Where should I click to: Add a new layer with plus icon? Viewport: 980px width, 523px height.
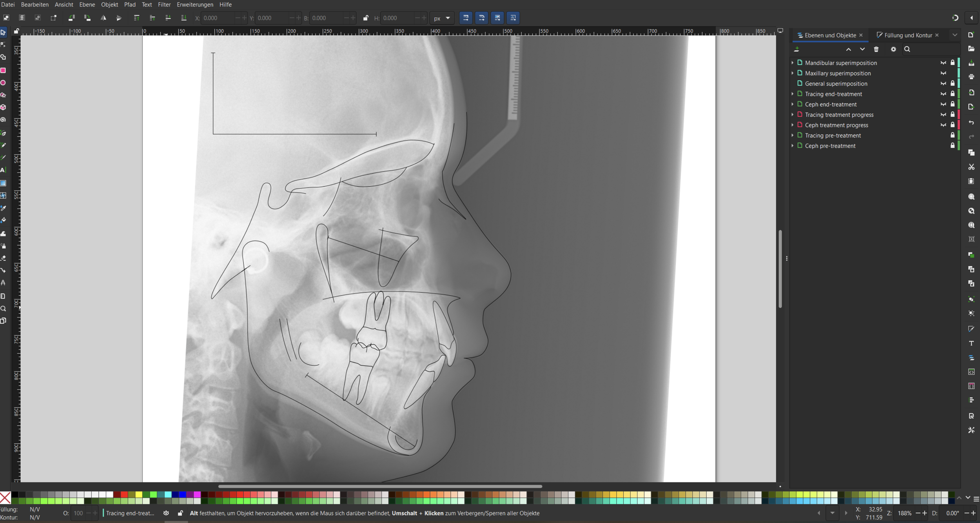[x=797, y=49]
